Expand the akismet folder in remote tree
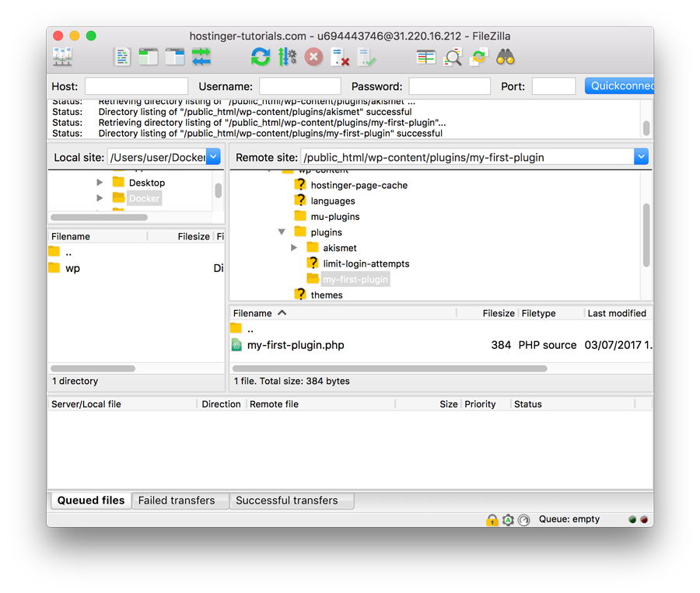The width and height of the screenshot is (700, 593). (x=294, y=248)
